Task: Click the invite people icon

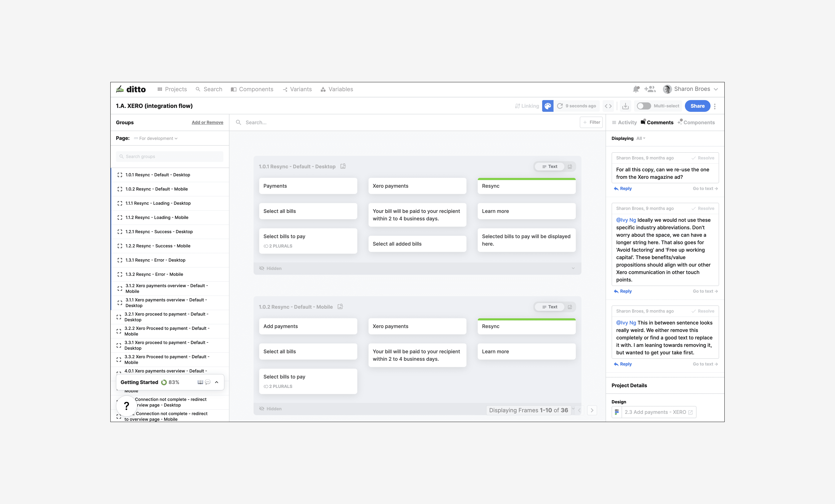Action: 650,89
